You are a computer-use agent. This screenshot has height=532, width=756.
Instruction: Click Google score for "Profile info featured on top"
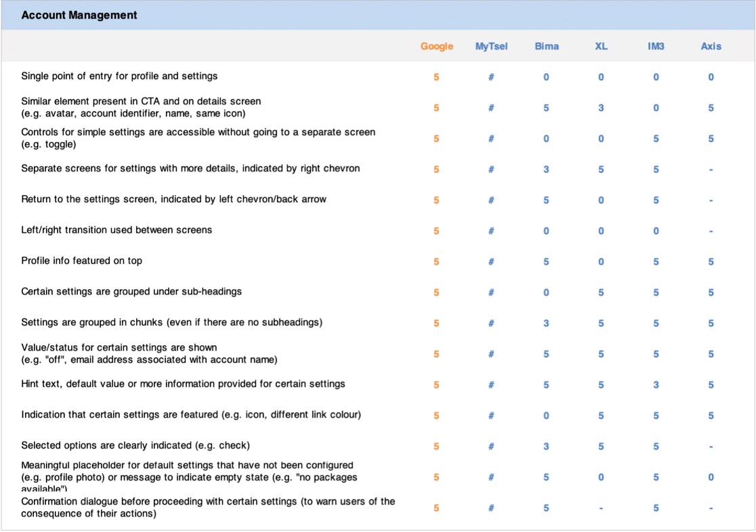(436, 262)
